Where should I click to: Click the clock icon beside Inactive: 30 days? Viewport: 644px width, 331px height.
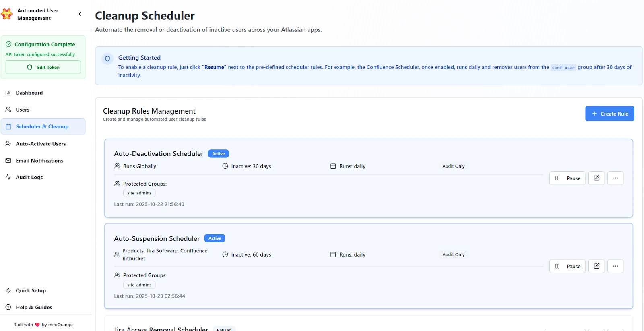(225, 166)
